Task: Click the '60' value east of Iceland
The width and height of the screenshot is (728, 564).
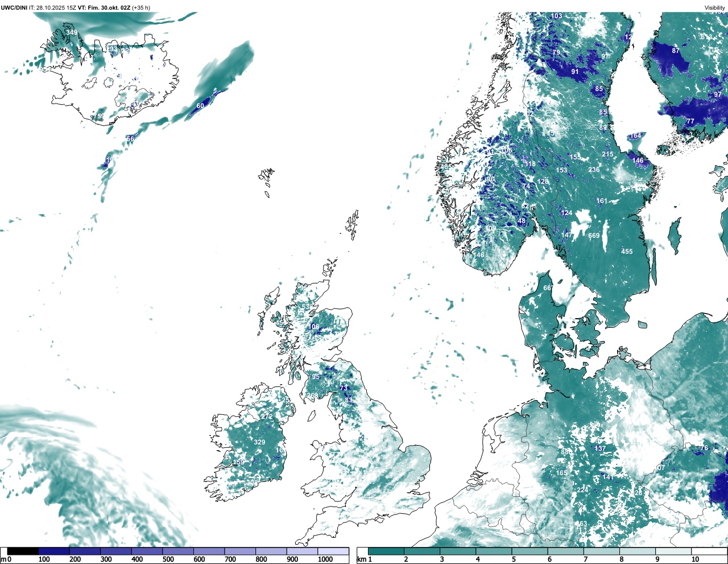Action: coord(200,106)
